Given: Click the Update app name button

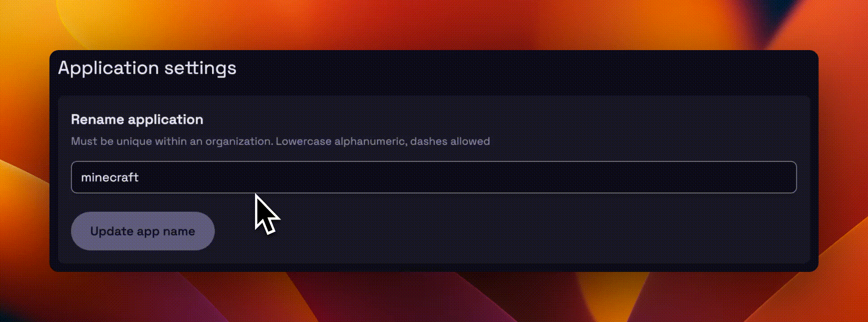Looking at the screenshot, I should coord(143,231).
